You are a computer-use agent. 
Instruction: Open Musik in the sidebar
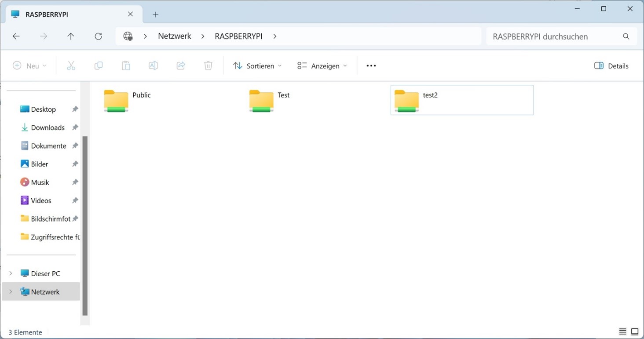click(x=40, y=182)
